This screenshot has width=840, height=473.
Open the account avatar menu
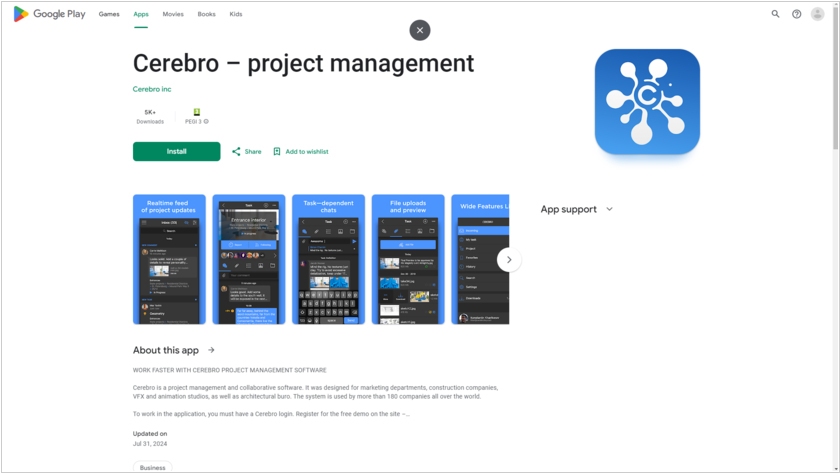pyautogui.click(x=818, y=14)
